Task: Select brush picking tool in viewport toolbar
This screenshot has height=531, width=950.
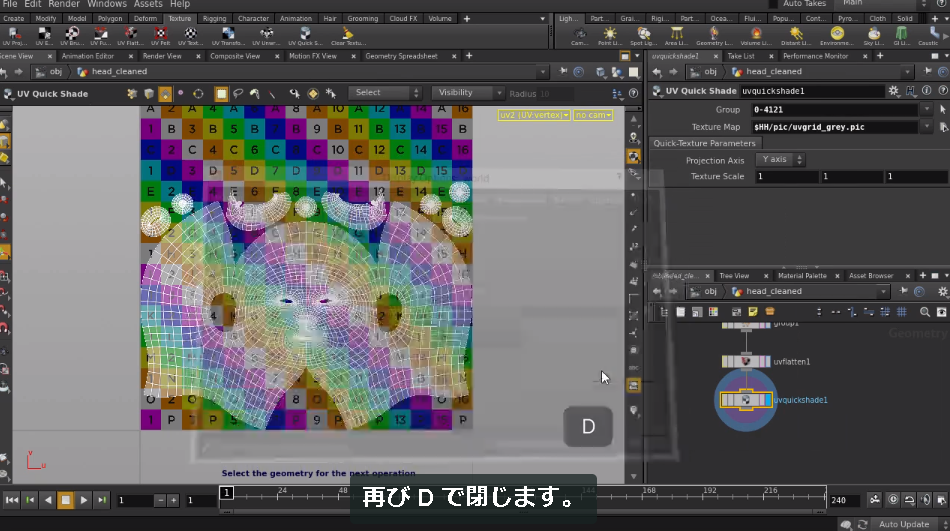Action: [x=254, y=93]
